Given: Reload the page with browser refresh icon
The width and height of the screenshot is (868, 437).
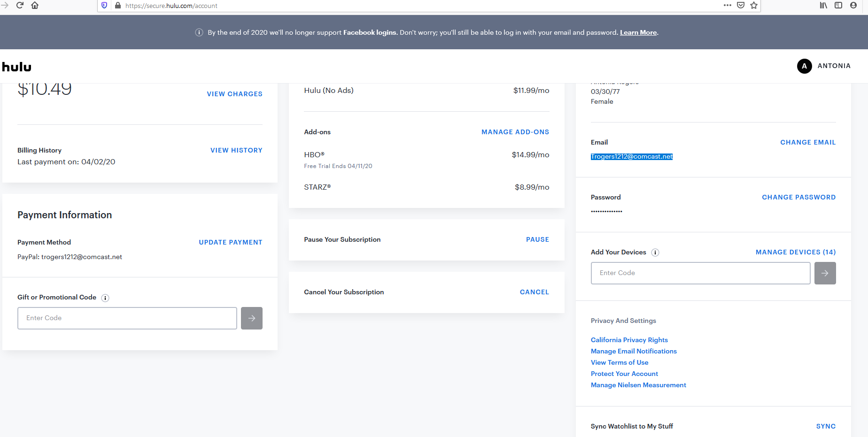Looking at the screenshot, I should pyautogui.click(x=20, y=5).
